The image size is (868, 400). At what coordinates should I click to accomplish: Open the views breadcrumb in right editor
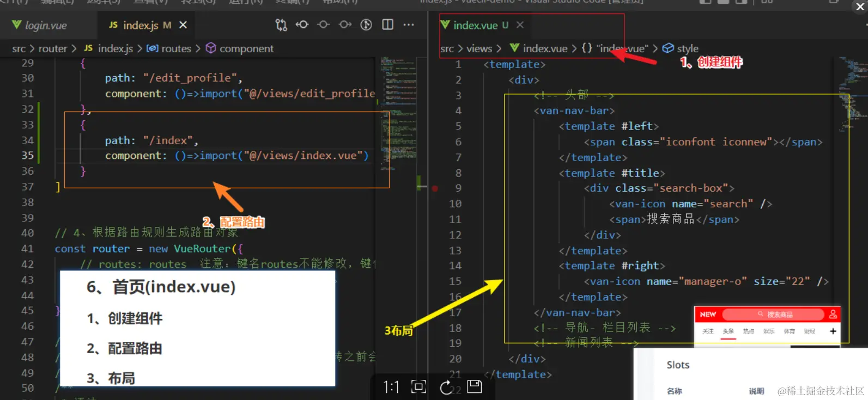click(x=479, y=48)
